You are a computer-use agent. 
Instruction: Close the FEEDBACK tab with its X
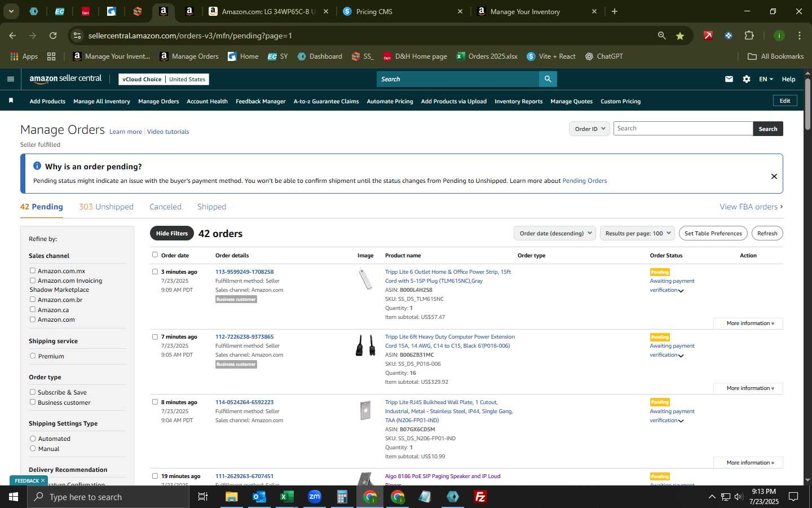click(42, 480)
